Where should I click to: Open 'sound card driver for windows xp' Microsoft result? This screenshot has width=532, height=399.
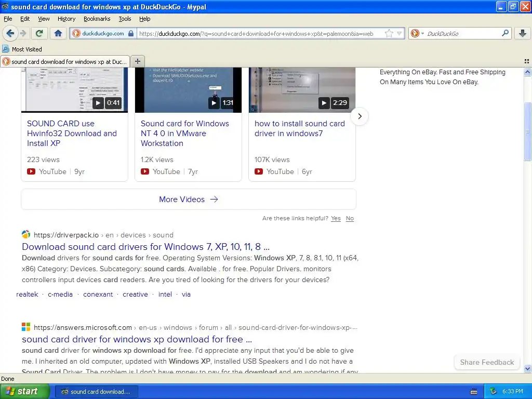click(137, 339)
